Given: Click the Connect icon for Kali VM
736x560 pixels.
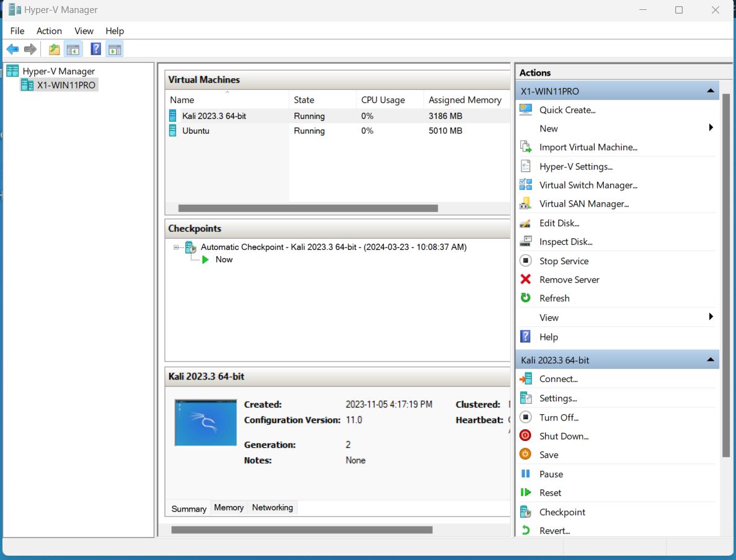Looking at the screenshot, I should click(526, 378).
